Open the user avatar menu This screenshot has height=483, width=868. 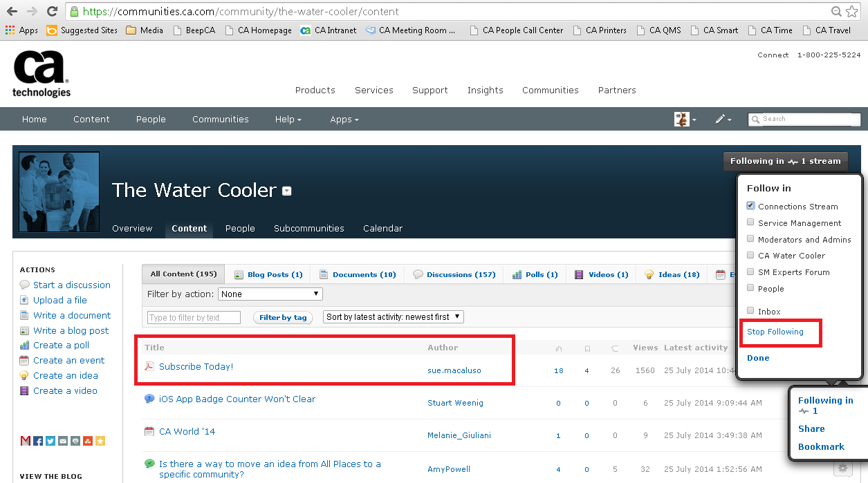tap(685, 119)
